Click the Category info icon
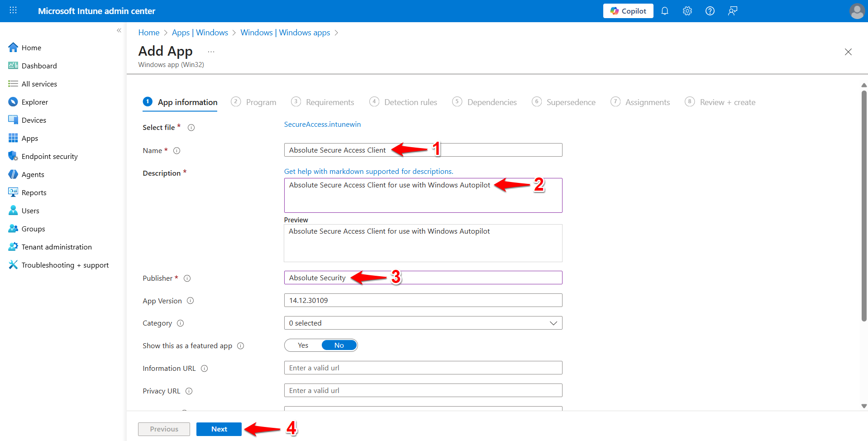Viewport: 868px width, 441px height. [x=181, y=323]
